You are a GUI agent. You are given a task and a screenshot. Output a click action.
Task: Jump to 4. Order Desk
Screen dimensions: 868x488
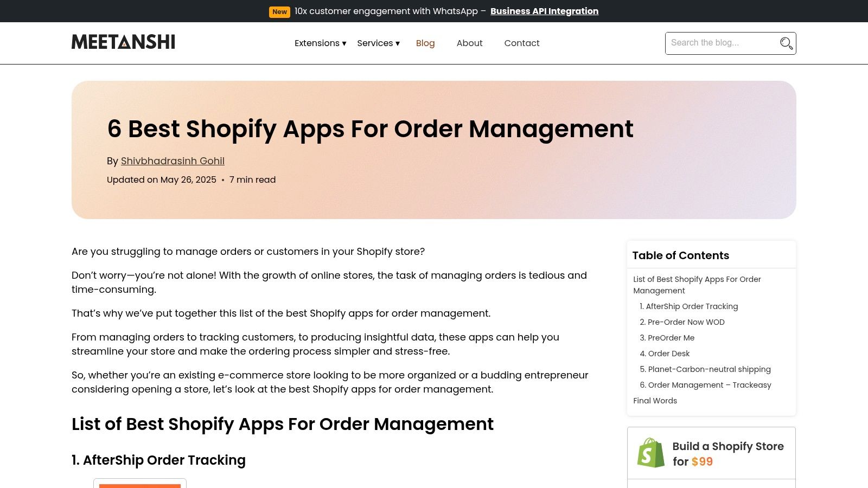665,354
